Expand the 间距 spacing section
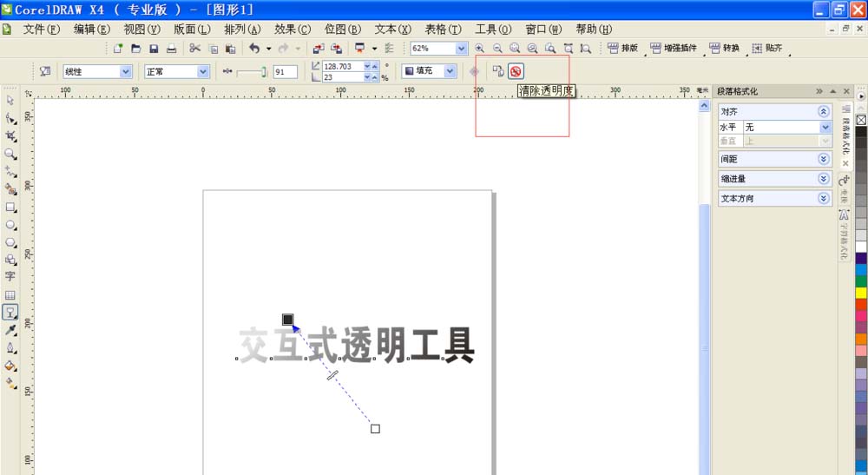The width and height of the screenshot is (868, 475). [823, 159]
